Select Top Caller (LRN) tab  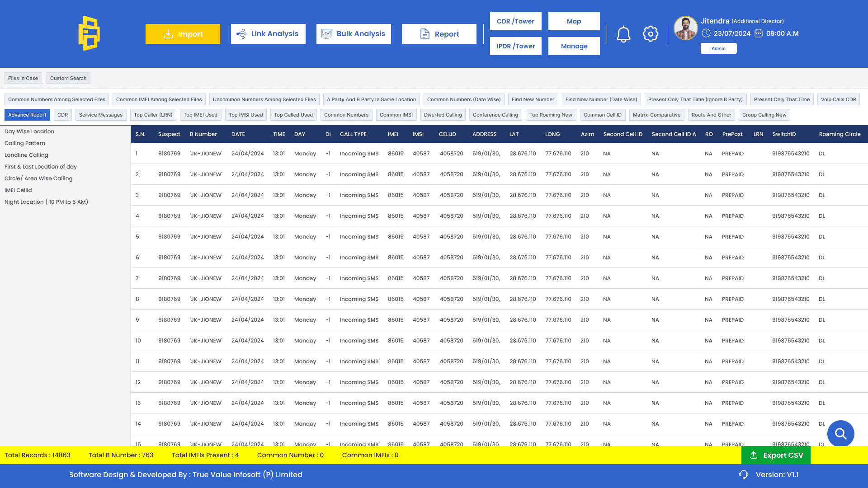(153, 115)
